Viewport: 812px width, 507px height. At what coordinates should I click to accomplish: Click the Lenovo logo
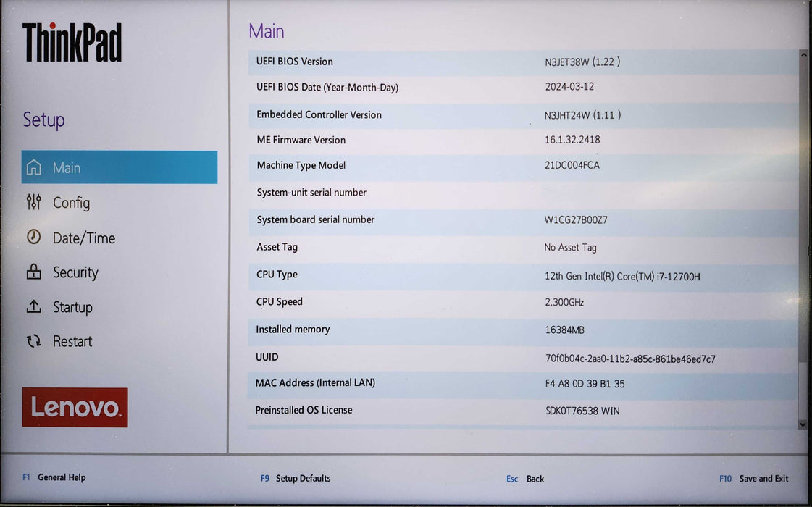click(75, 408)
